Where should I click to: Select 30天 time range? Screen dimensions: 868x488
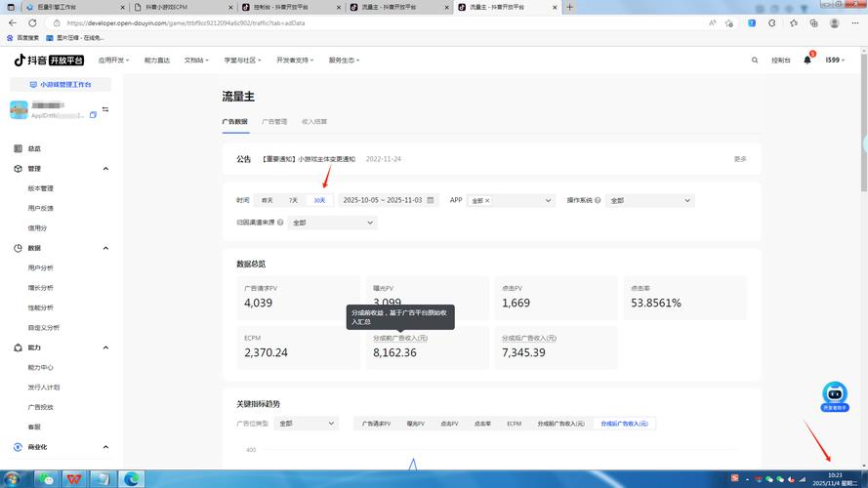pyautogui.click(x=319, y=200)
